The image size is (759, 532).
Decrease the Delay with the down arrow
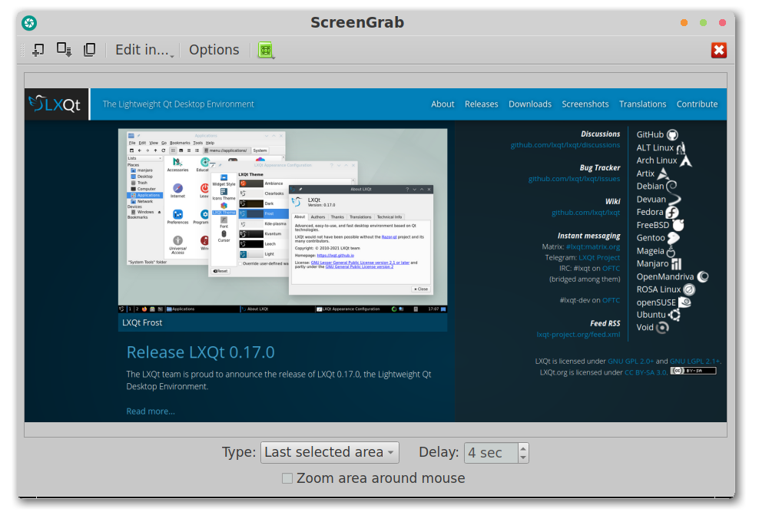(523, 458)
